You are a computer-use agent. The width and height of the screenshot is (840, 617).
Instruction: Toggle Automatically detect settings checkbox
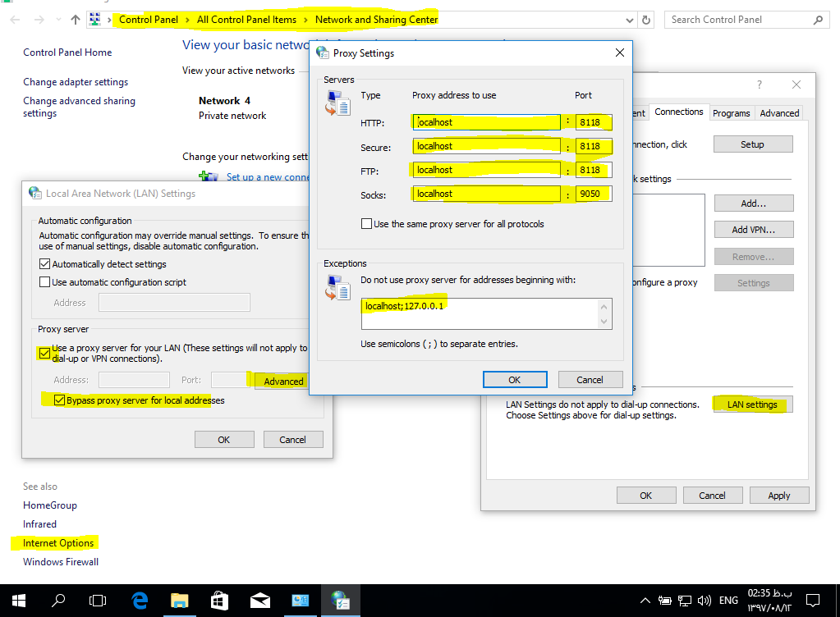click(45, 264)
